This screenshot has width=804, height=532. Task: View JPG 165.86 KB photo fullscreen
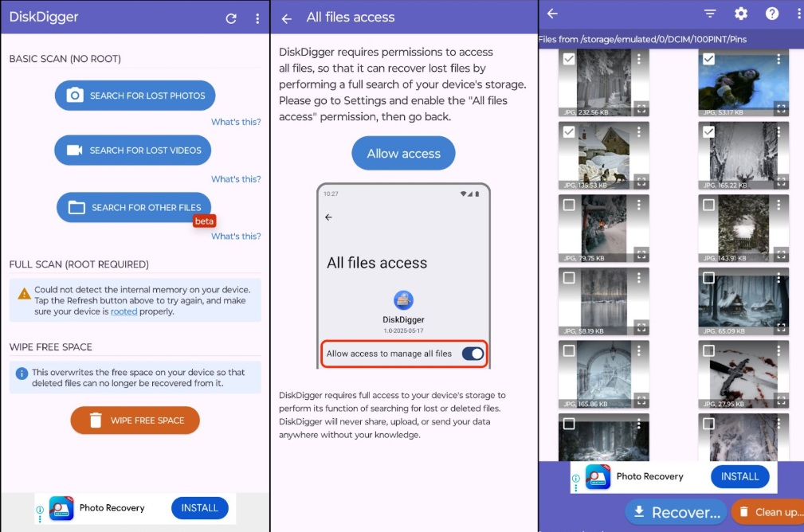[x=641, y=401]
